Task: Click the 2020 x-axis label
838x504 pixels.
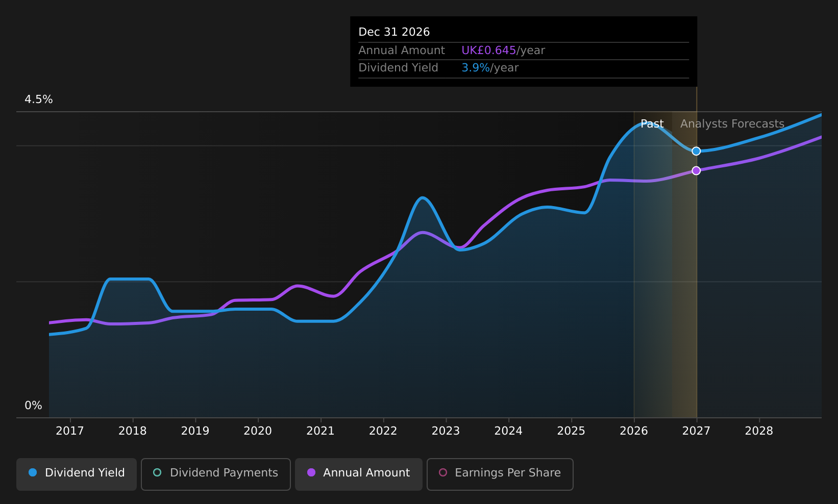Action: point(258,431)
